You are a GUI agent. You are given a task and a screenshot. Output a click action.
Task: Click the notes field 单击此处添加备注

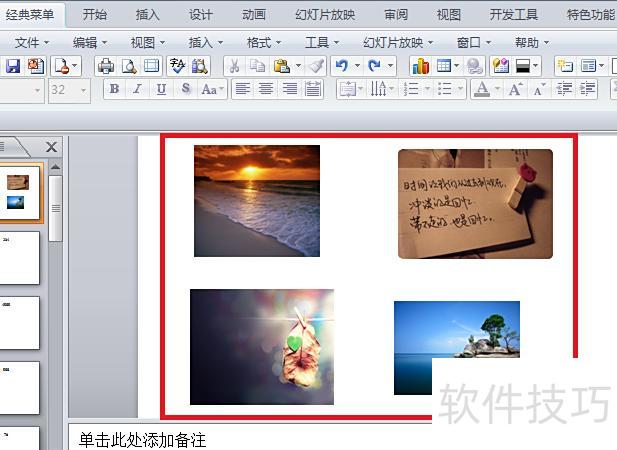click(x=142, y=440)
